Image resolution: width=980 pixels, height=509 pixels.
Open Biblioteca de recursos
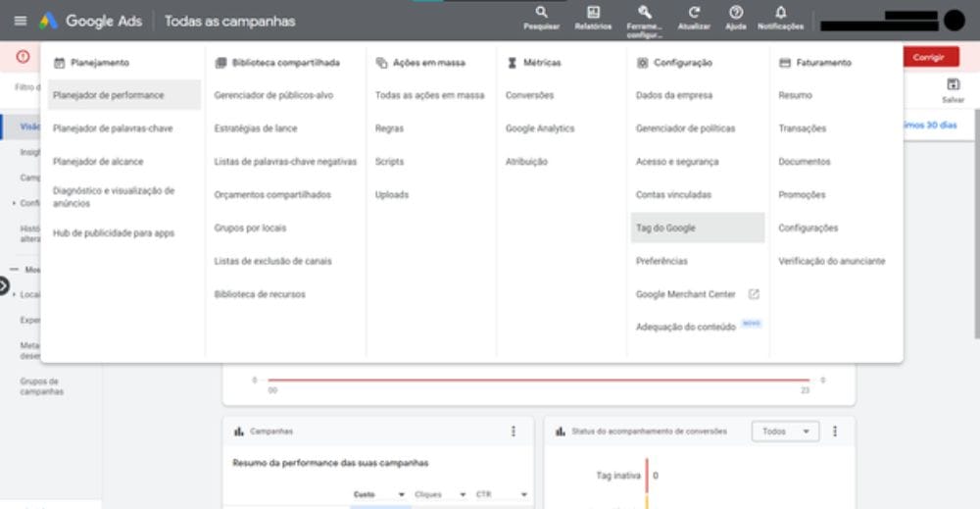[x=260, y=294]
